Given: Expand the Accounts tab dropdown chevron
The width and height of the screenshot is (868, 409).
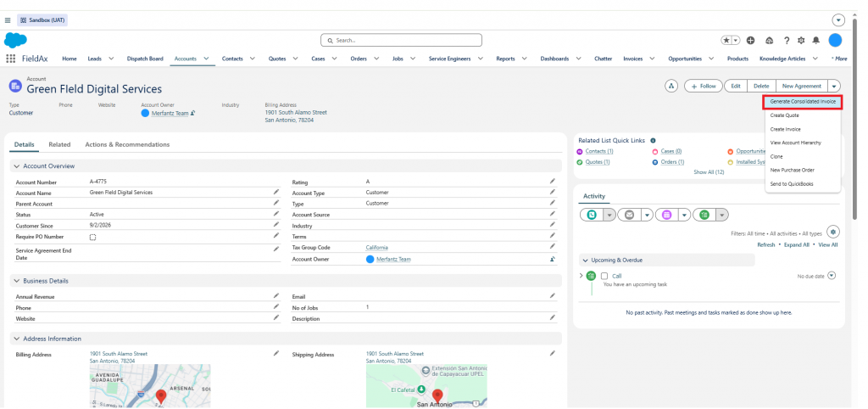Looking at the screenshot, I should coord(206,59).
